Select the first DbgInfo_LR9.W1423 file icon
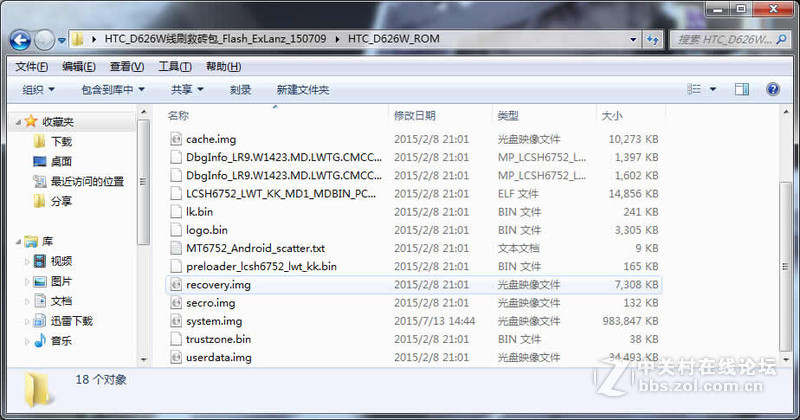The width and height of the screenshot is (800, 420). pyautogui.click(x=176, y=157)
